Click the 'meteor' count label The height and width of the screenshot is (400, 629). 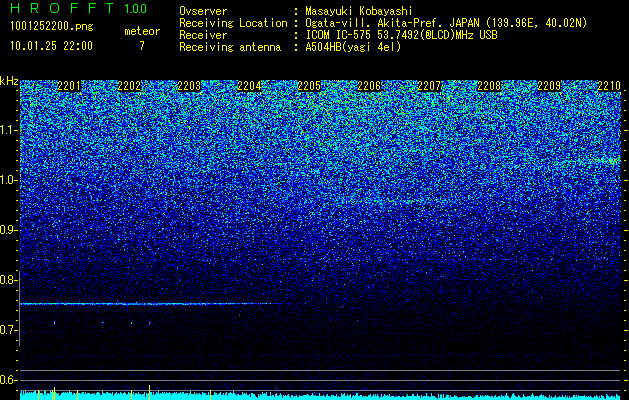(x=142, y=31)
